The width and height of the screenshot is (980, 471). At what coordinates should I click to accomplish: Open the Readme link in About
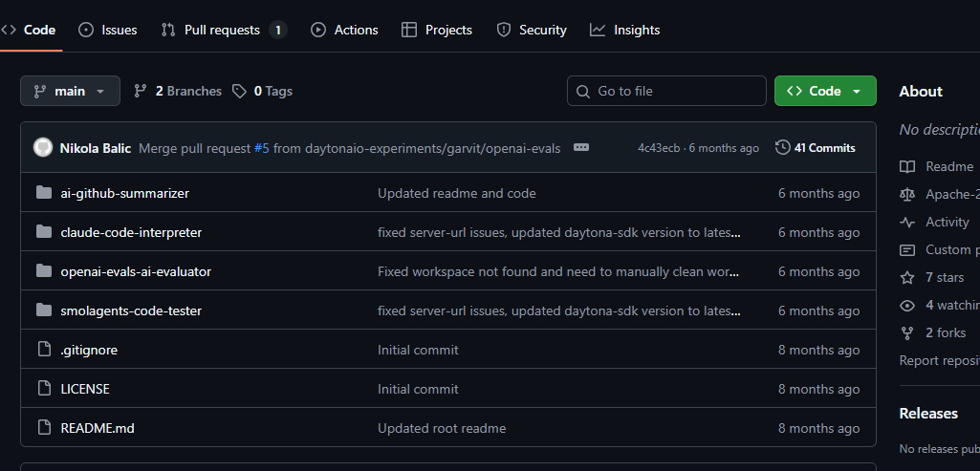point(948,167)
